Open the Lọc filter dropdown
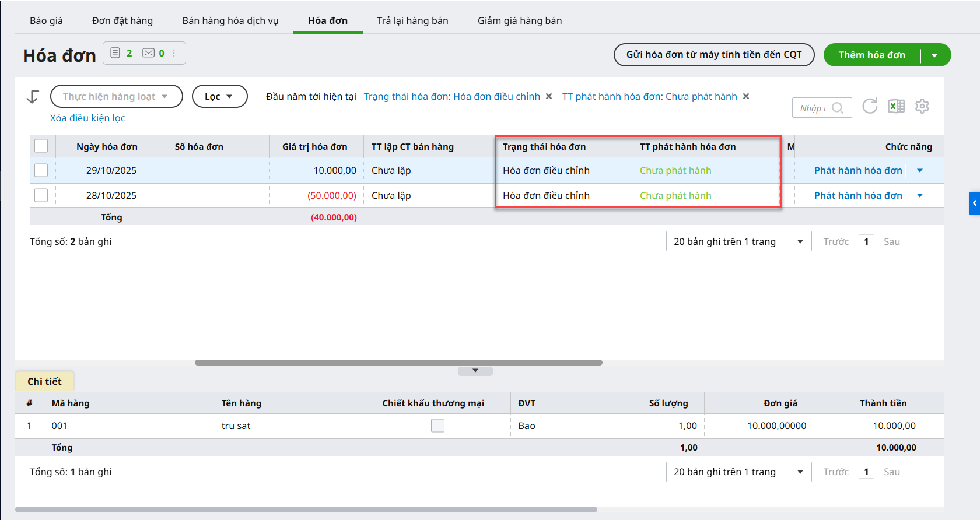The image size is (980, 520). pyautogui.click(x=219, y=96)
